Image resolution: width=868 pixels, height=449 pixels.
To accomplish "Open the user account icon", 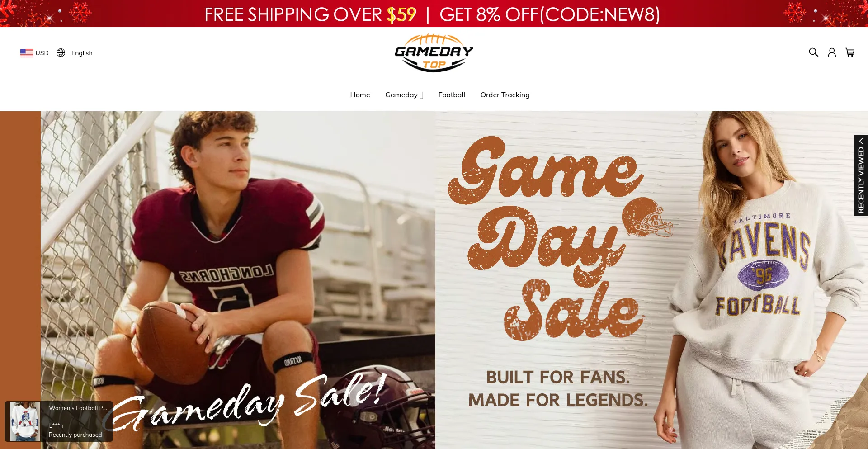I will point(832,52).
